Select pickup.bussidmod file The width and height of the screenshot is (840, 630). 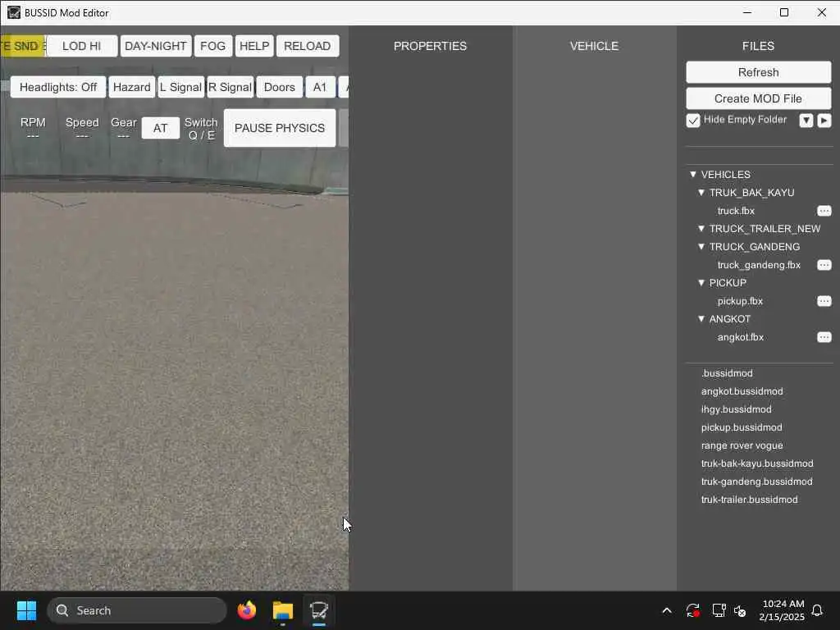pyautogui.click(x=742, y=427)
